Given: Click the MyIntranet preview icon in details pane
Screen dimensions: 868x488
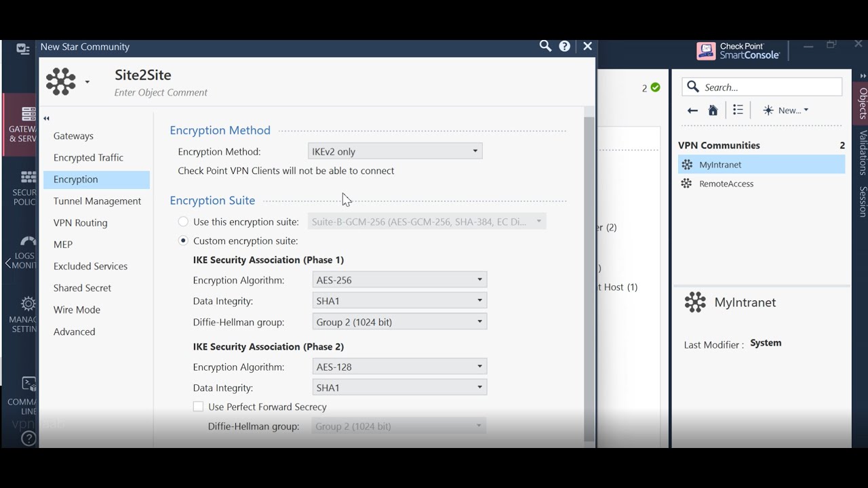Looking at the screenshot, I should [x=695, y=302].
